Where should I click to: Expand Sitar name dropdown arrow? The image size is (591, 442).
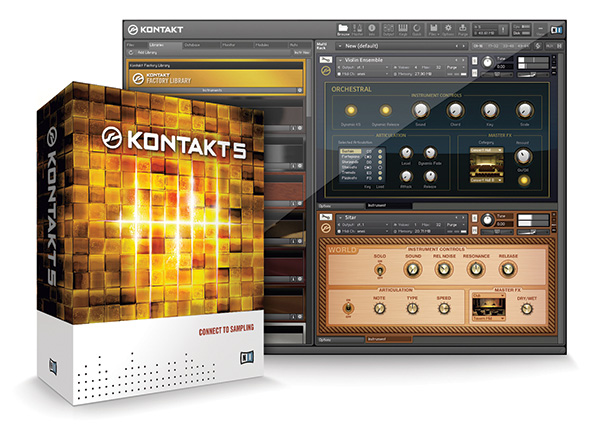click(340, 217)
